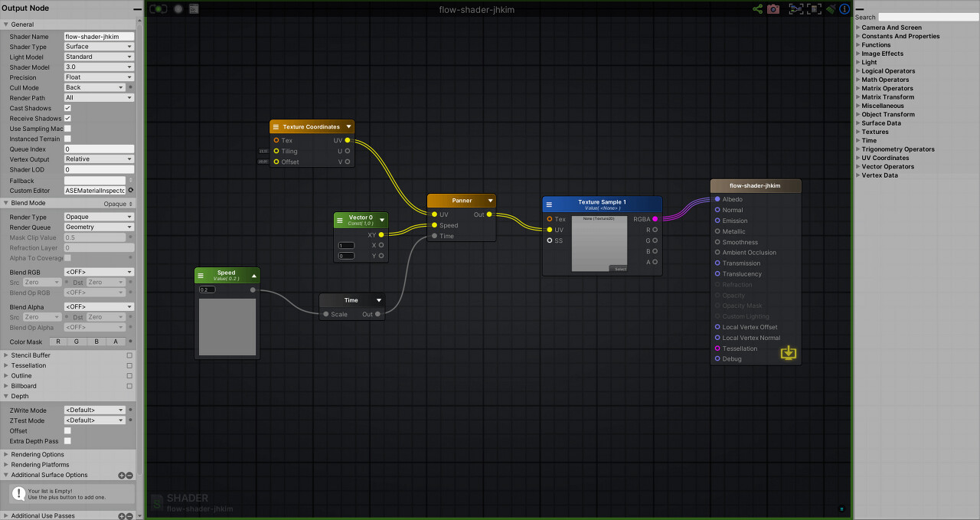
Task: Open the Light Model dropdown
Action: [98, 57]
